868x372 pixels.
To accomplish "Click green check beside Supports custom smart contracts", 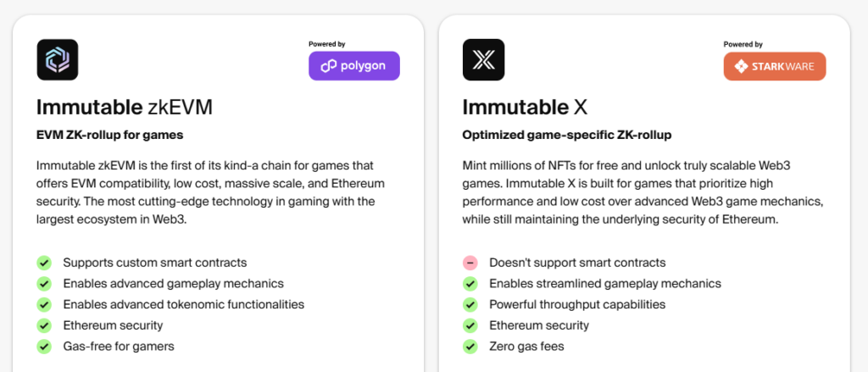I will (x=44, y=263).
